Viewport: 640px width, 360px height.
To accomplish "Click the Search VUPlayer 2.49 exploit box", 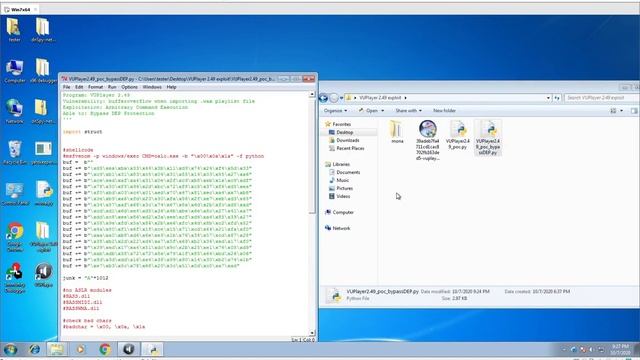I will (601, 98).
